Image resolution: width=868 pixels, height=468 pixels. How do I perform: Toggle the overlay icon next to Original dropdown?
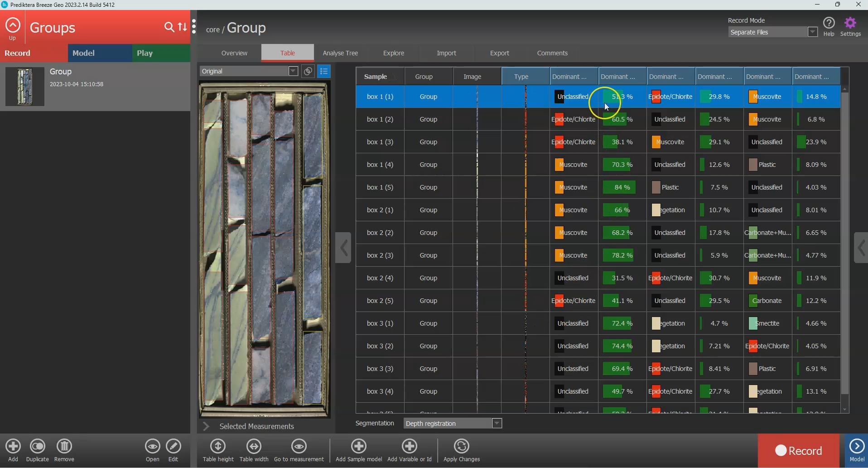[x=308, y=71]
